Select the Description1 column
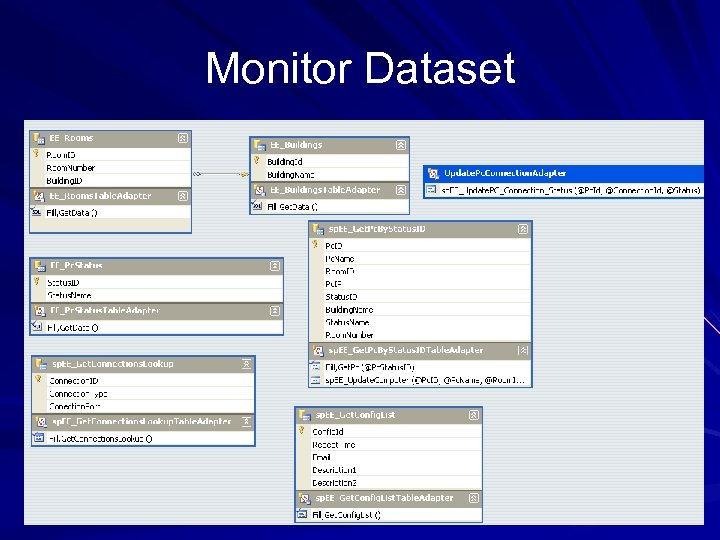 tap(334, 470)
